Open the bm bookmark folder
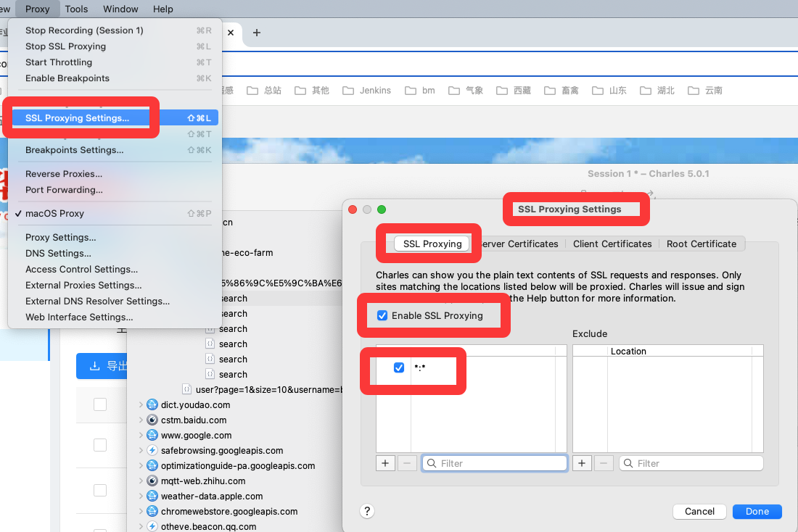Viewport: 798px width, 532px height. [x=420, y=91]
